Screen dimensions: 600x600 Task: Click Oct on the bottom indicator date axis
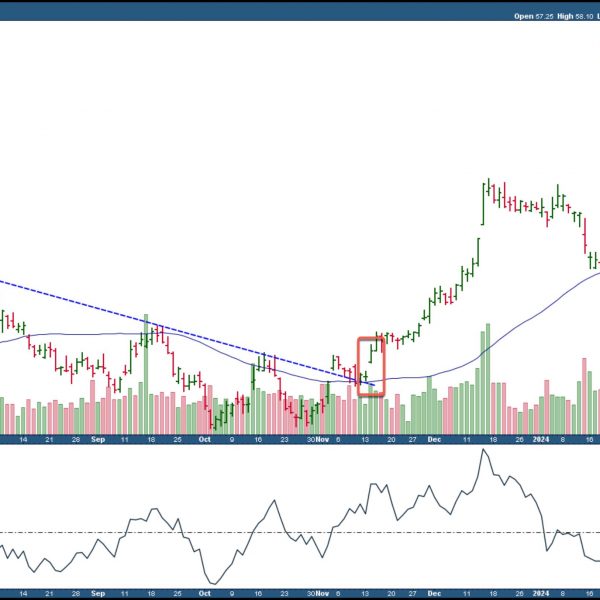coord(204,593)
